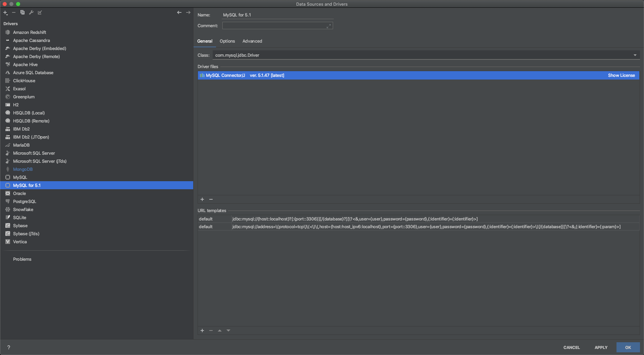The height and width of the screenshot is (355, 644).
Task: Open driver settings via the wrench icon
Action: pyautogui.click(x=31, y=12)
